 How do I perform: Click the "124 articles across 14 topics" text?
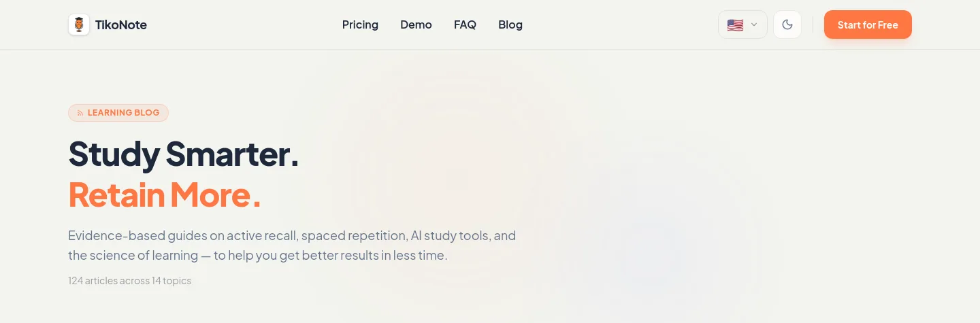coord(129,280)
